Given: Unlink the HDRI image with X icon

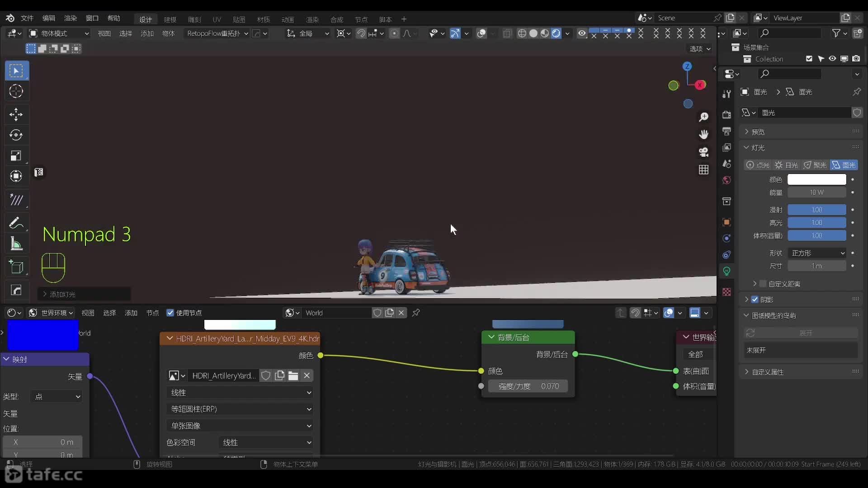Looking at the screenshot, I should coord(307,375).
